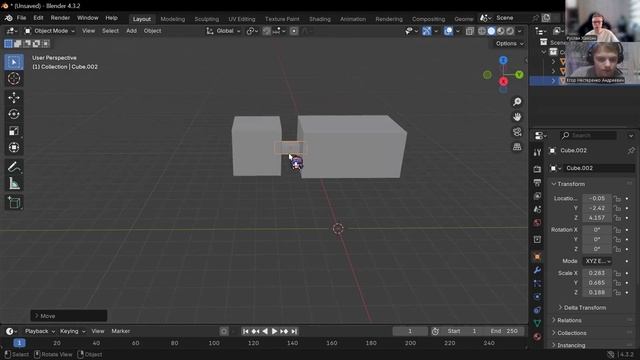Screen dimensions: 640x360
Task: Expand the Delta Transform panel
Action: pos(582,308)
